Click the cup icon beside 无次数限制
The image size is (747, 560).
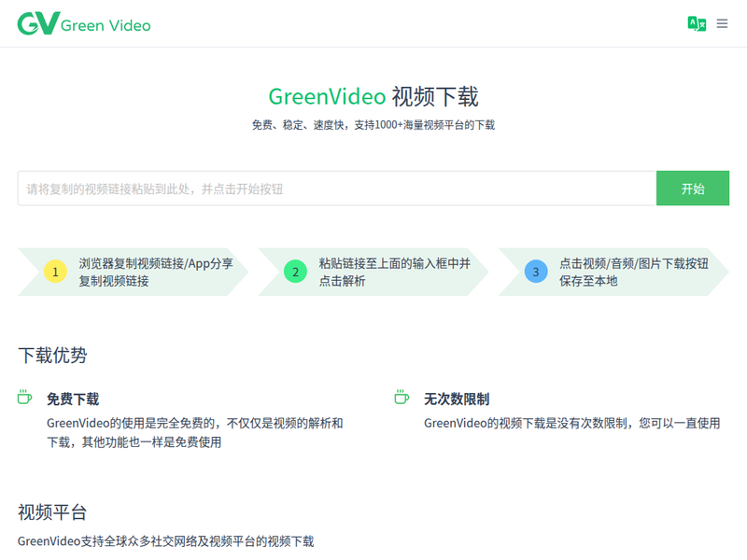pos(402,397)
